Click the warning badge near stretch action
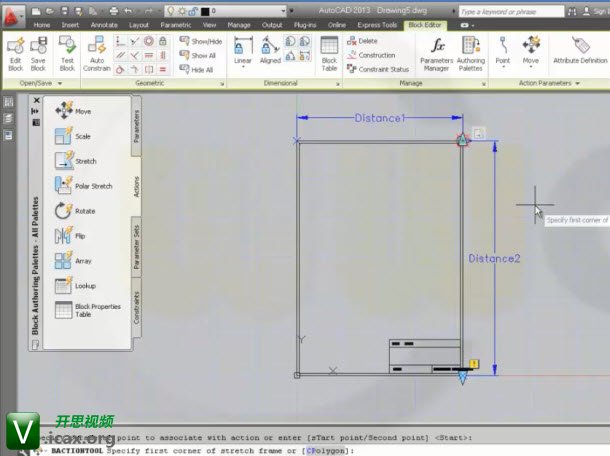Image resolution: width=610 pixels, height=456 pixels. (474, 364)
